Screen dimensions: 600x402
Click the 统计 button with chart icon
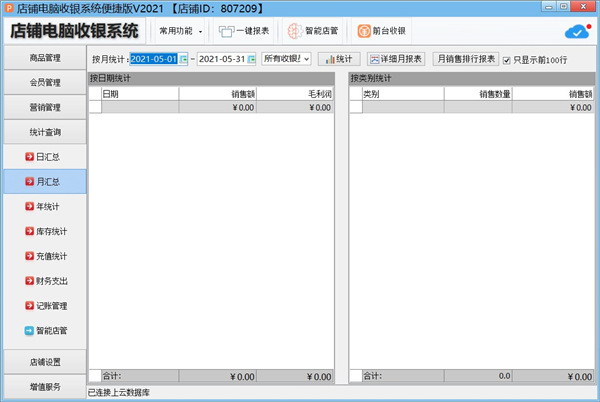click(339, 59)
